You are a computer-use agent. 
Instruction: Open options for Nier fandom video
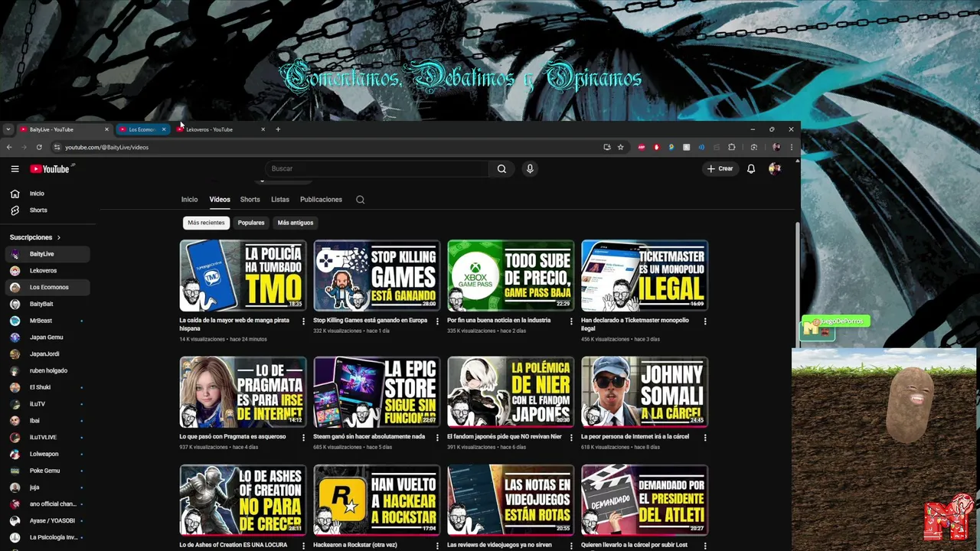571,437
